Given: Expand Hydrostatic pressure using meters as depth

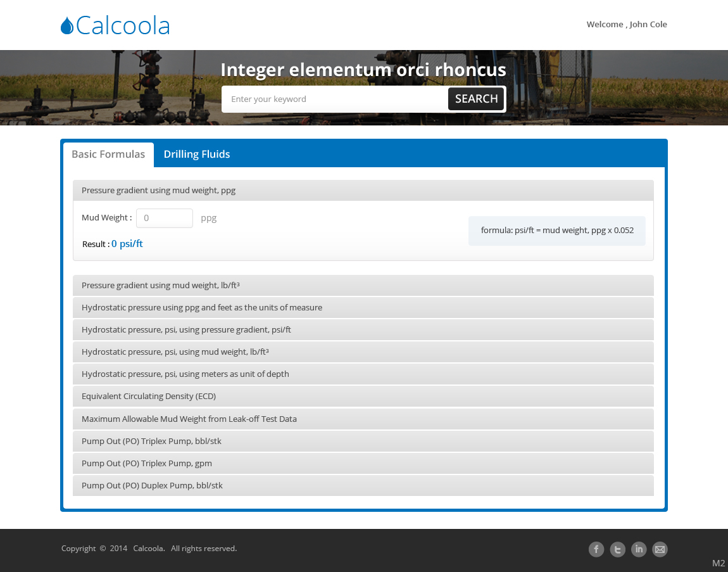Looking at the screenshot, I should pyautogui.click(x=363, y=374).
